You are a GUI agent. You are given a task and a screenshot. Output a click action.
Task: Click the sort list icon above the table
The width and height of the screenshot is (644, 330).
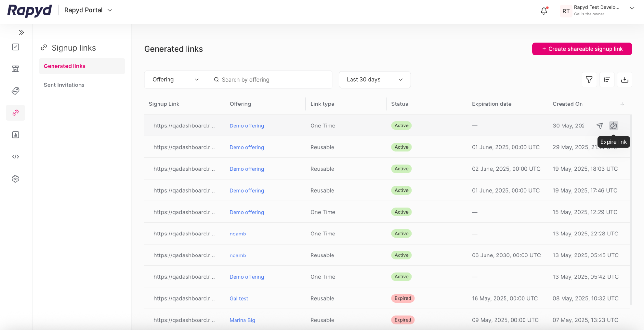[x=607, y=79]
